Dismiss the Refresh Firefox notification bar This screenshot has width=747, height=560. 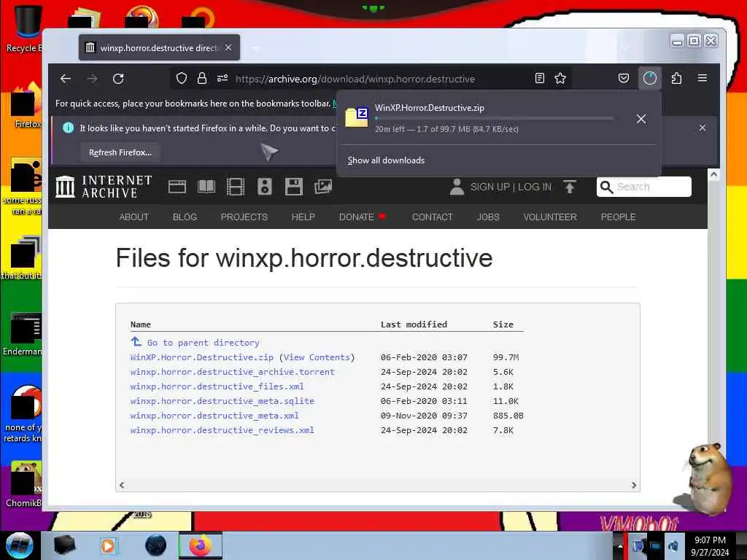click(703, 128)
